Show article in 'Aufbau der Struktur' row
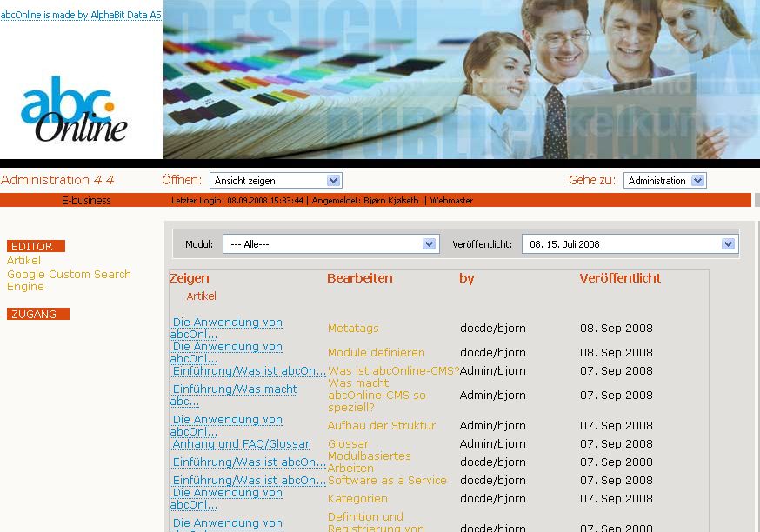The image size is (760, 532). [226, 425]
